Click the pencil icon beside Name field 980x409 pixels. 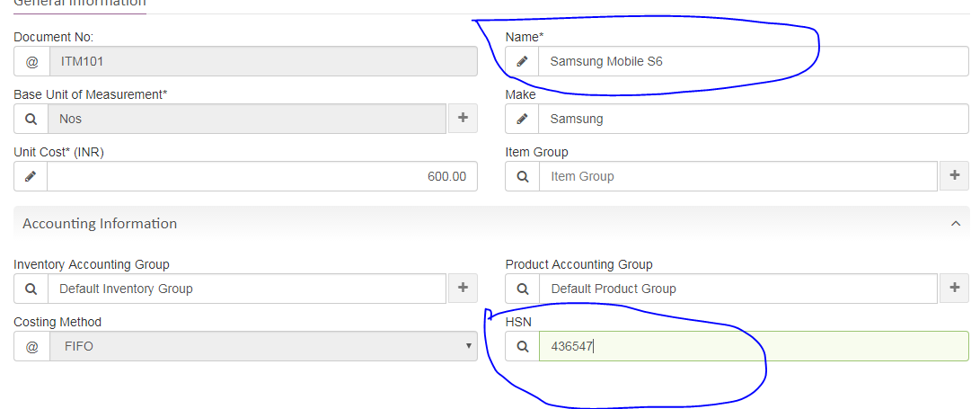coord(523,62)
